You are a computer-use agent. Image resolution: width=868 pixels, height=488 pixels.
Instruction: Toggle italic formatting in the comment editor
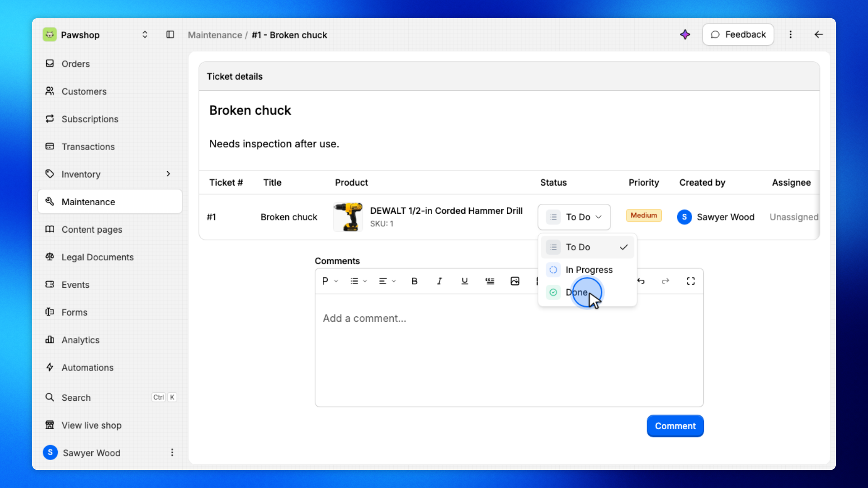439,281
